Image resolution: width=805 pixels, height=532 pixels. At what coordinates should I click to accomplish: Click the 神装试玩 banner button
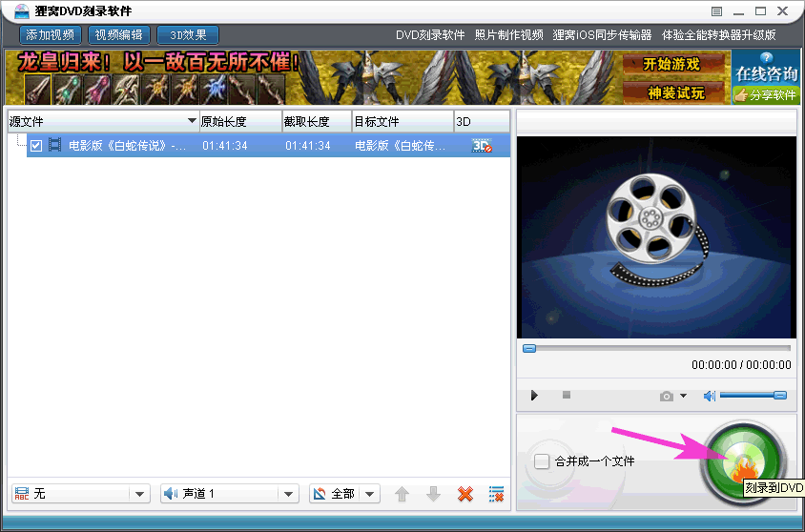(x=673, y=92)
